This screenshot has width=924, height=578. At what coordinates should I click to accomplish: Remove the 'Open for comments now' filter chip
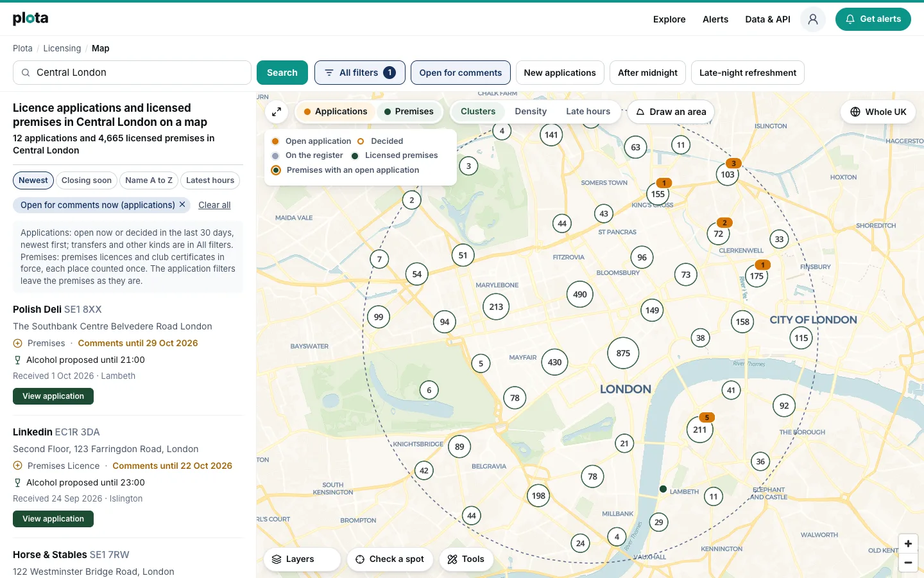(182, 205)
